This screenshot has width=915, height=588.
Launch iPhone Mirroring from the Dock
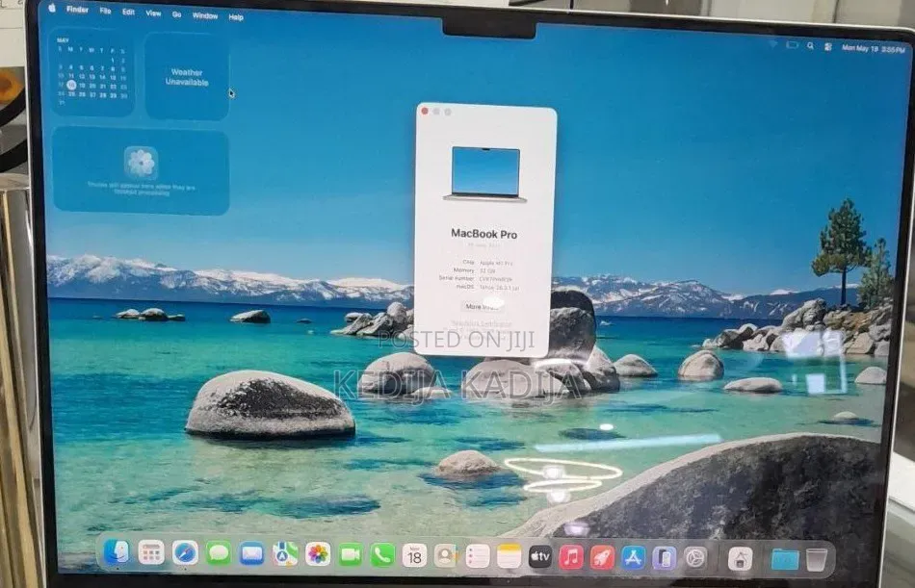pyautogui.click(x=664, y=558)
